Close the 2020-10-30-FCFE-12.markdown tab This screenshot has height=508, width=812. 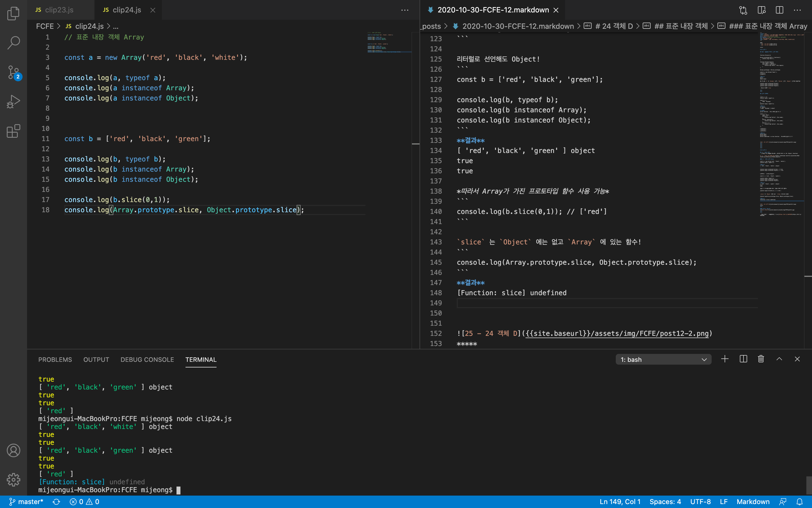(556, 10)
